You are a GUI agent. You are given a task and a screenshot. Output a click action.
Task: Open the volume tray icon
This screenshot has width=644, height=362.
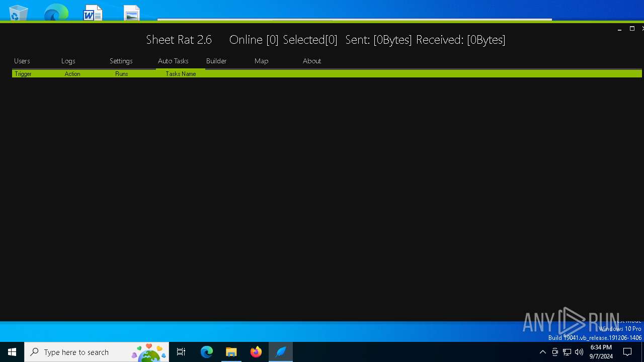(x=579, y=352)
